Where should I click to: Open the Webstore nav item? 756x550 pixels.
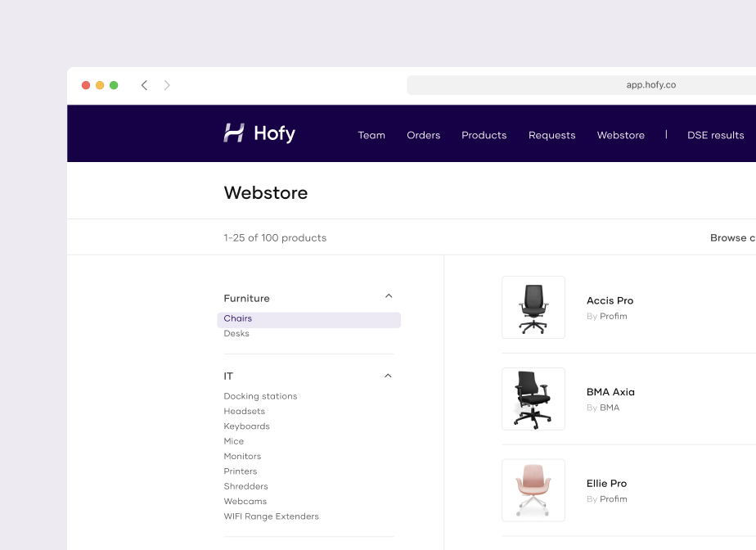(x=620, y=135)
